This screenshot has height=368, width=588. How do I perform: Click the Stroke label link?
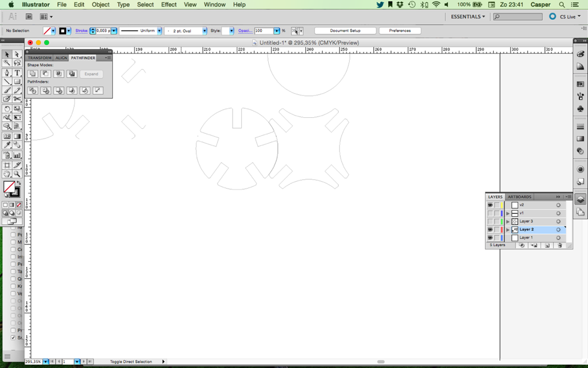[82, 31]
